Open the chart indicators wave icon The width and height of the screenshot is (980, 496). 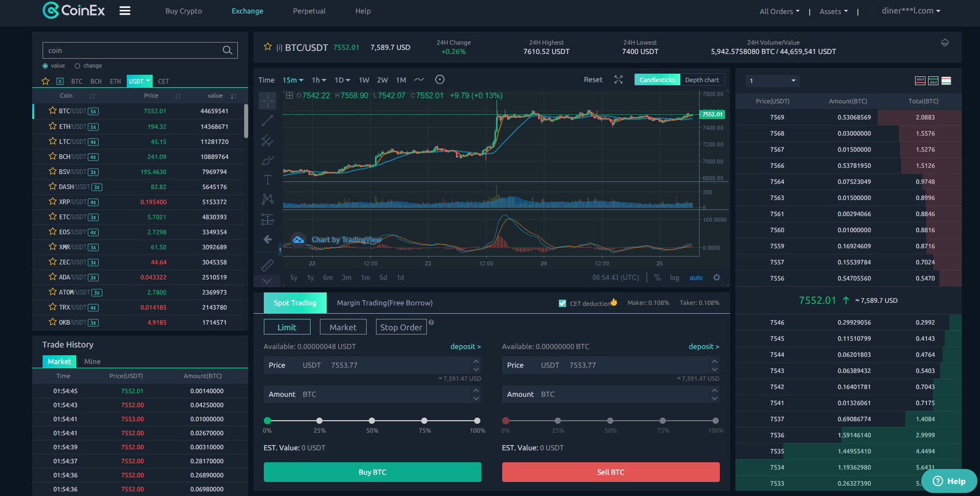pyautogui.click(x=419, y=79)
